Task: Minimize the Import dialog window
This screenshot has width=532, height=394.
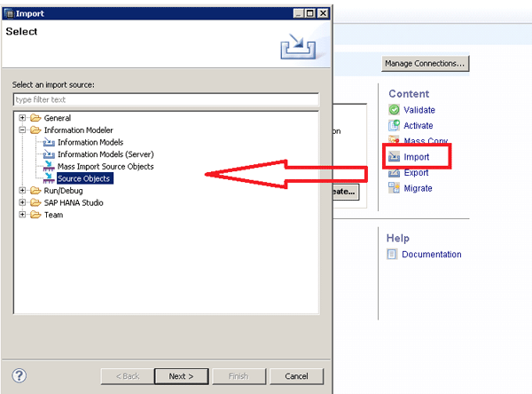Action: tap(299, 13)
